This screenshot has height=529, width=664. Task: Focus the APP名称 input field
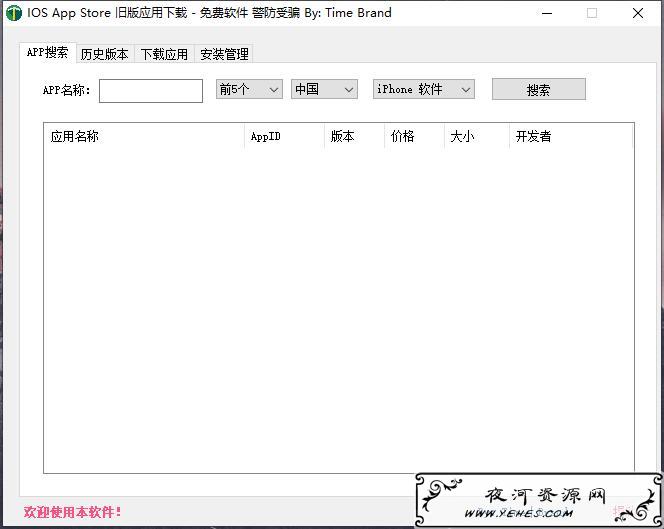(x=151, y=91)
